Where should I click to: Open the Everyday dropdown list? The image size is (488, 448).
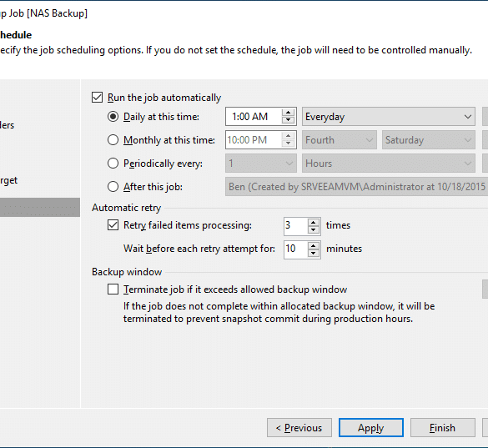[389, 117]
